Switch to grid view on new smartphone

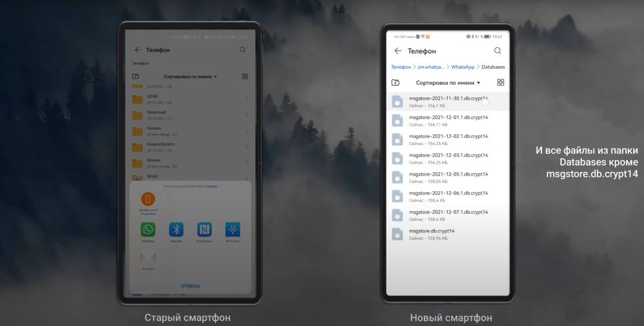[500, 82]
